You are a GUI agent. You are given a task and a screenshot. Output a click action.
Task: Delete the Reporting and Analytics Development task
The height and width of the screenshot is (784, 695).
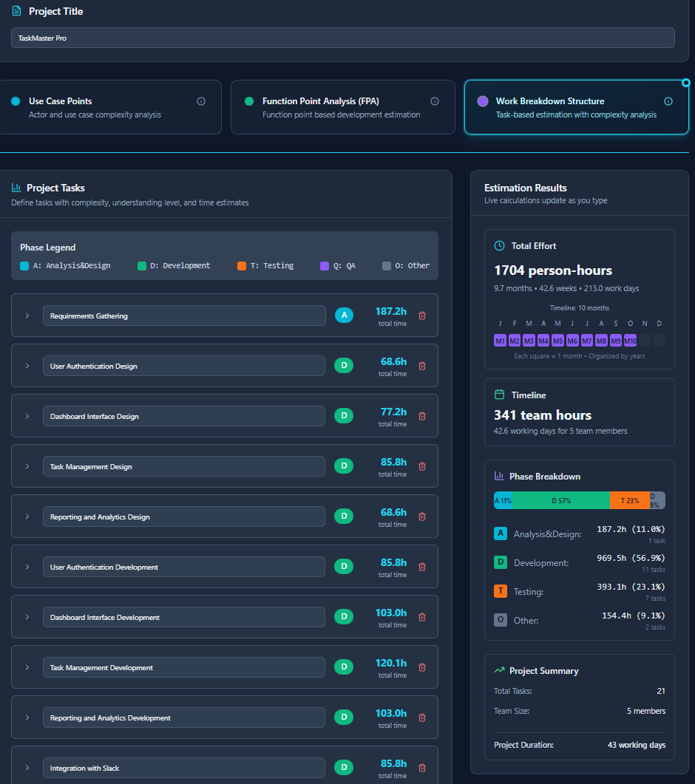[x=421, y=717]
